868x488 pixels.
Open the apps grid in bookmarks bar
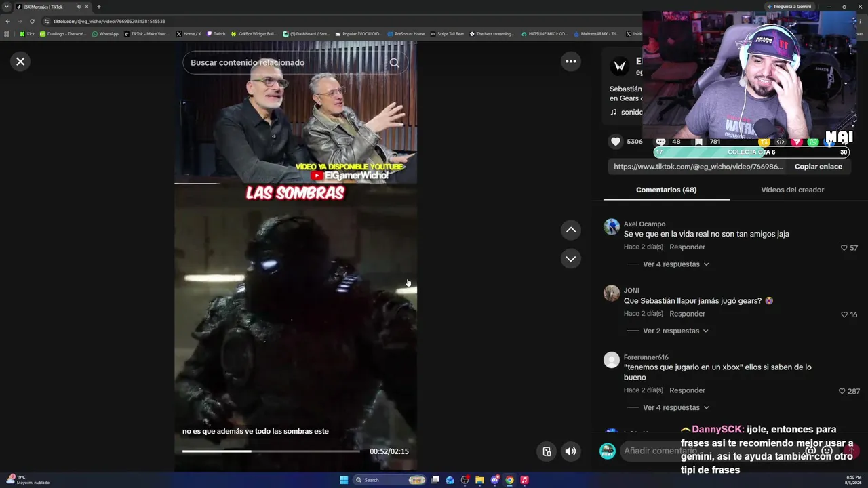(x=7, y=34)
